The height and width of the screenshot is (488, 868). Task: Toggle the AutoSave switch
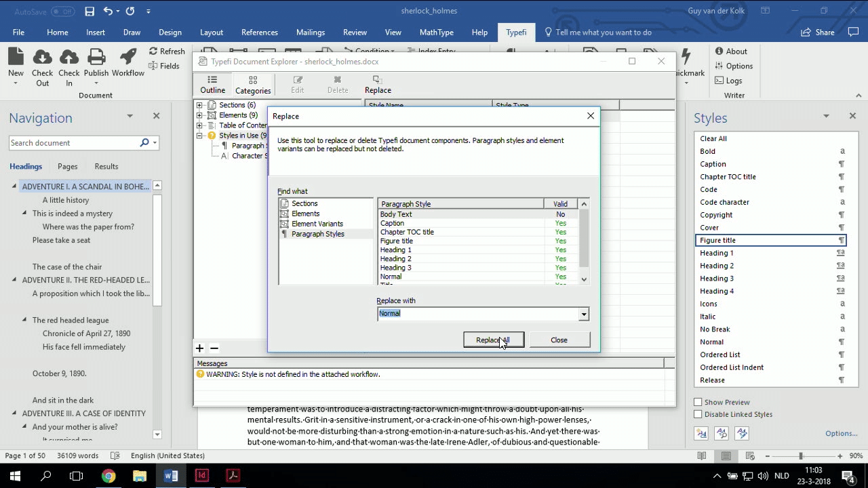[x=62, y=12]
